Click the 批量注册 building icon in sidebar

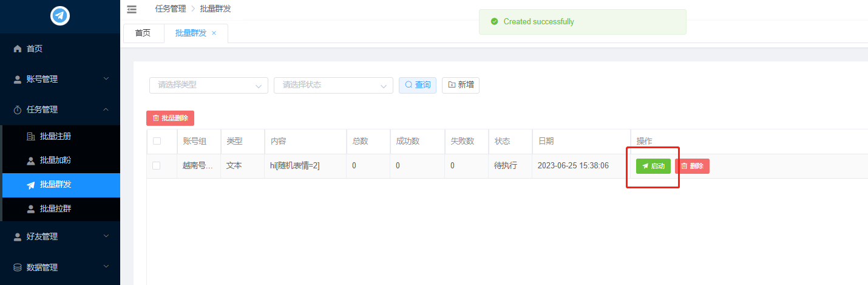pyautogui.click(x=31, y=137)
